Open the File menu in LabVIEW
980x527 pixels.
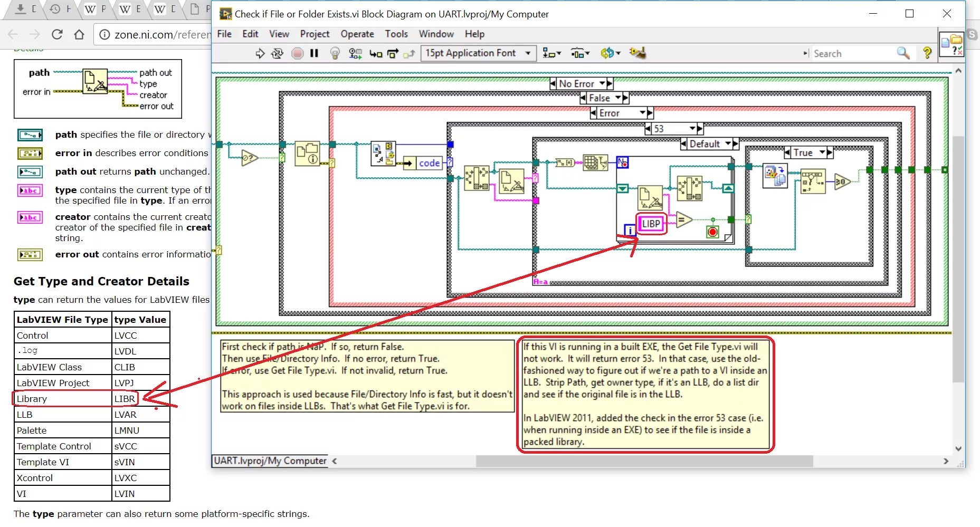[224, 34]
